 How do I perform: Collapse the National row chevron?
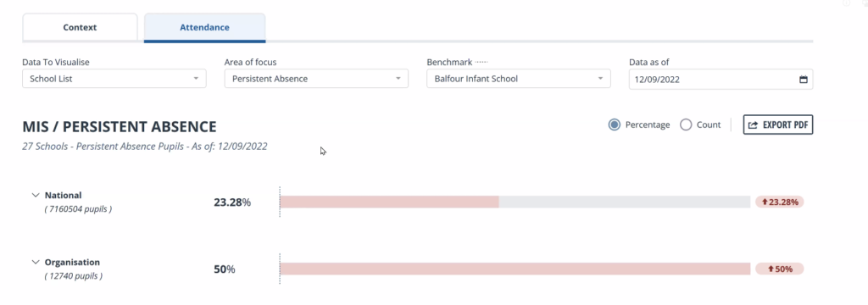[36, 196]
